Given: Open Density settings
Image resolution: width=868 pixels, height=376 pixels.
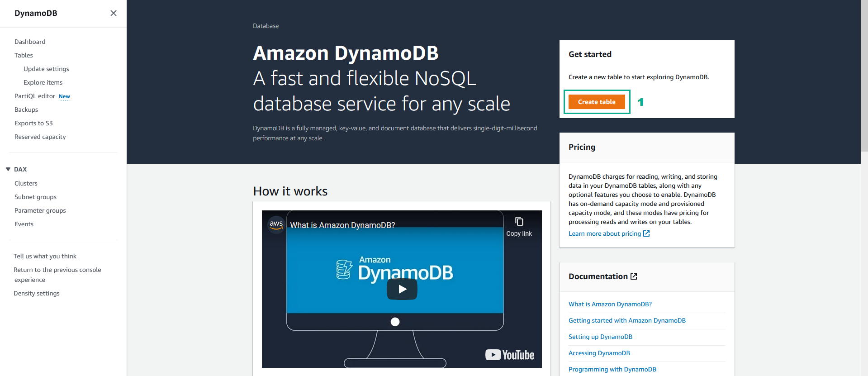Looking at the screenshot, I should 37,293.
